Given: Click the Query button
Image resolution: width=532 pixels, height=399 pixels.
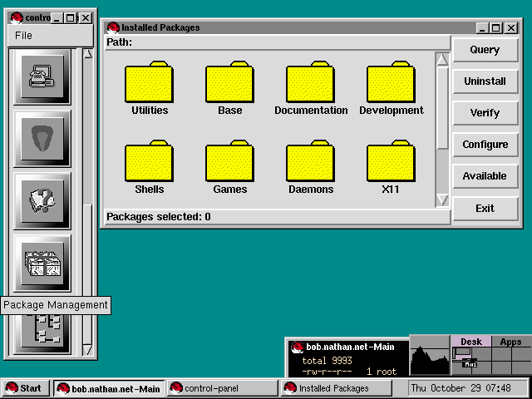Looking at the screenshot, I should tap(485, 50).
